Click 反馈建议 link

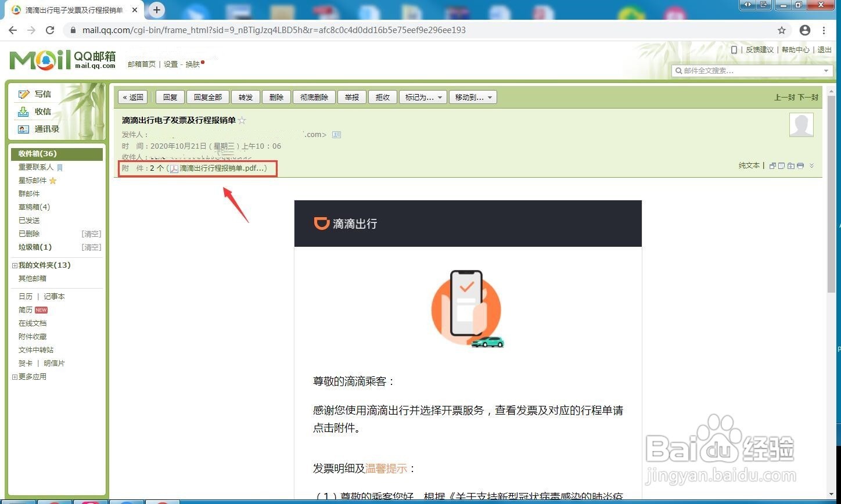click(x=760, y=50)
